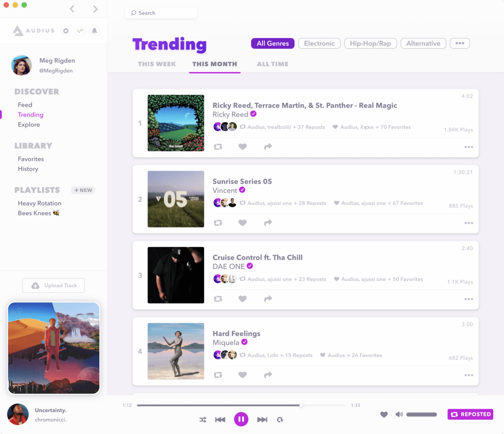Select Explore in the Discover sidebar
The width and height of the screenshot is (504, 434).
coord(29,125)
